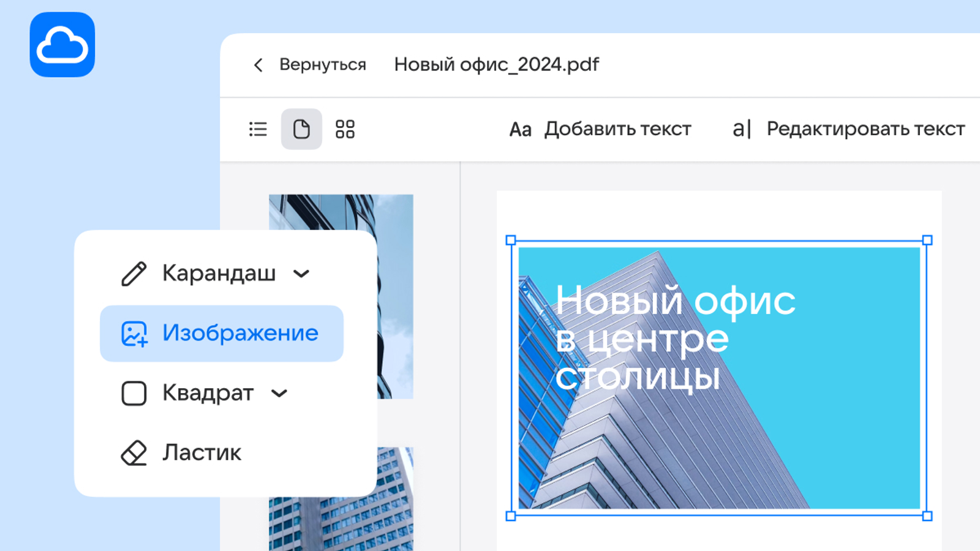Viewport: 980px width, 551px height.
Task: Expand the Карандаш dropdown chevron
Action: pyautogui.click(x=301, y=274)
